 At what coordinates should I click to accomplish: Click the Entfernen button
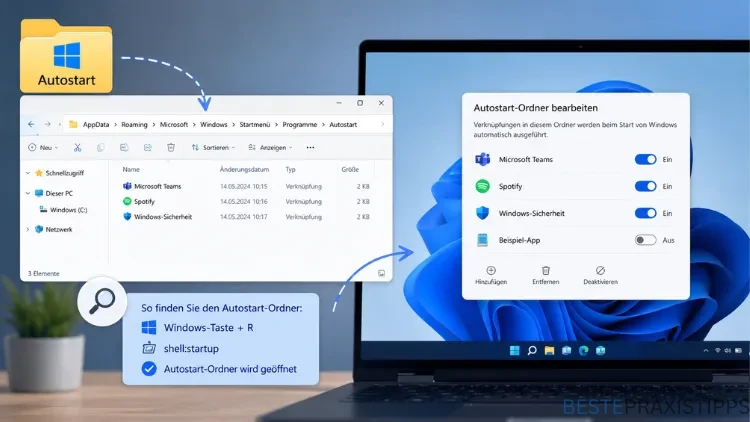pyautogui.click(x=546, y=276)
